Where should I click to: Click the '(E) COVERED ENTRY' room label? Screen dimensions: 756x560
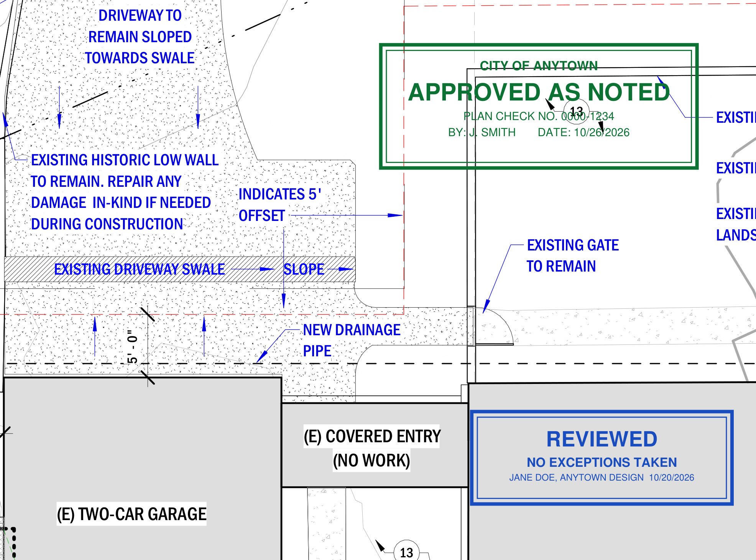pyautogui.click(x=372, y=436)
